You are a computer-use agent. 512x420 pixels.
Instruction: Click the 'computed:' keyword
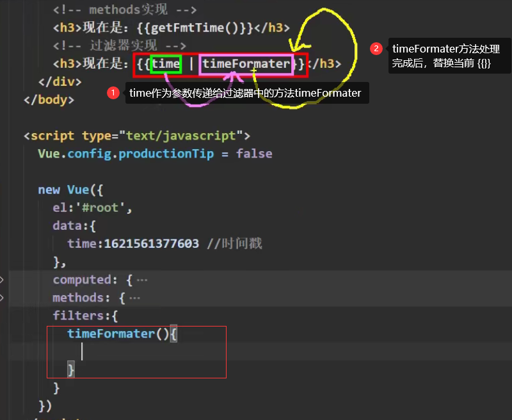[x=85, y=280]
